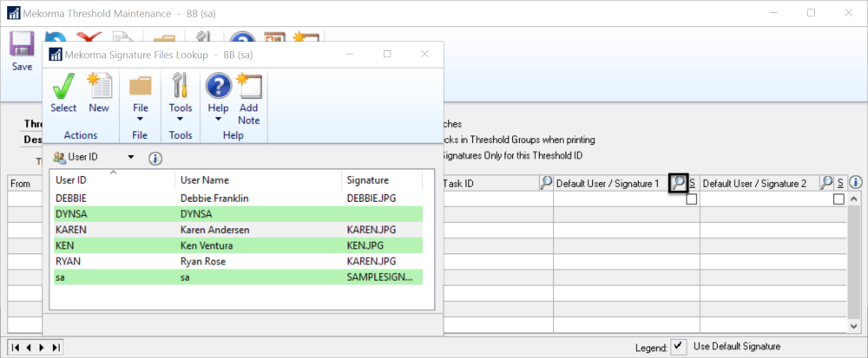The image size is (868, 358).
Task: Click the Default User / Signature 2 header label
Action: (x=754, y=183)
